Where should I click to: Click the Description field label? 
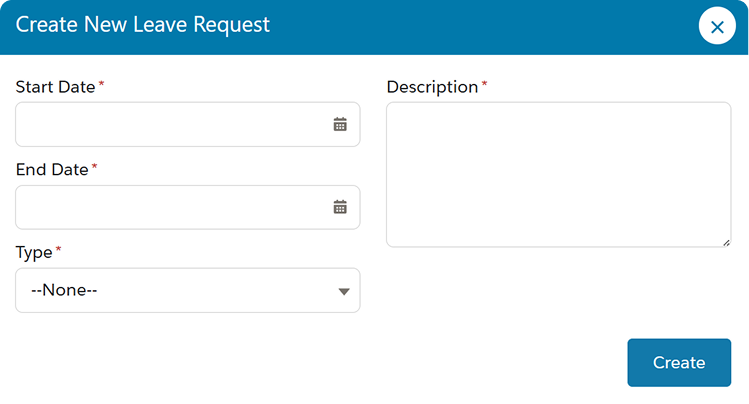pos(432,87)
